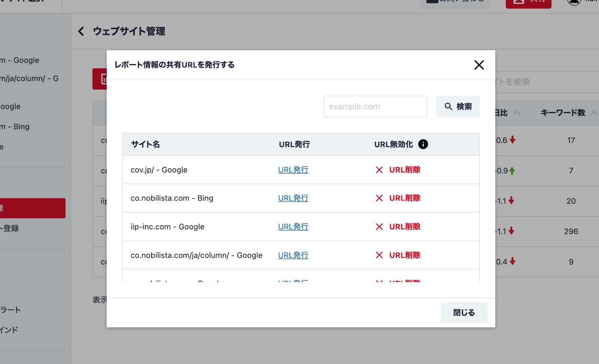
Task: Click the user avatar icon in header
Action: pyautogui.click(x=574, y=2)
